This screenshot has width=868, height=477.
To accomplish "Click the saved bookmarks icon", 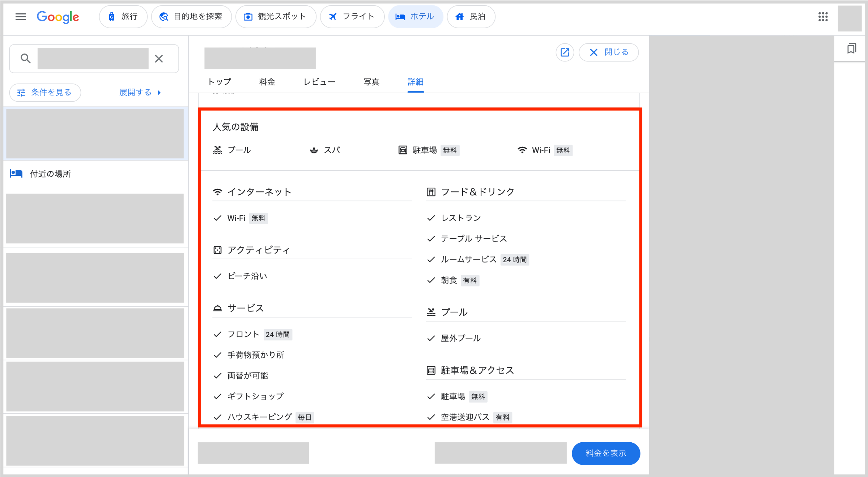I will click(x=851, y=48).
